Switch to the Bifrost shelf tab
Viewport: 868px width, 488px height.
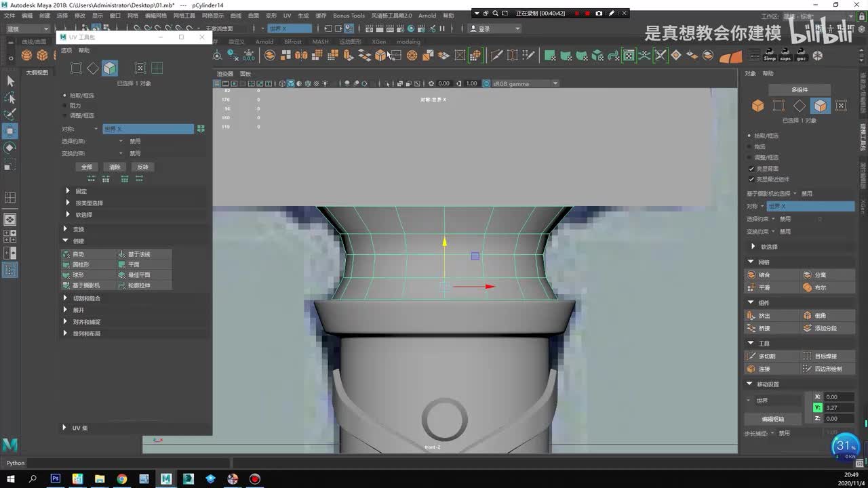tap(293, 41)
